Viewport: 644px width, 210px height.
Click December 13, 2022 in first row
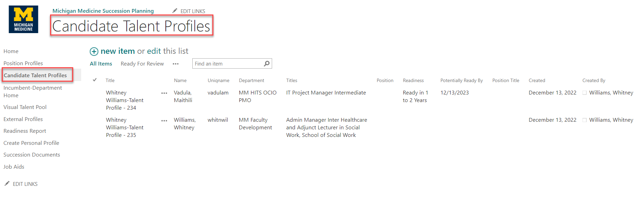point(552,93)
